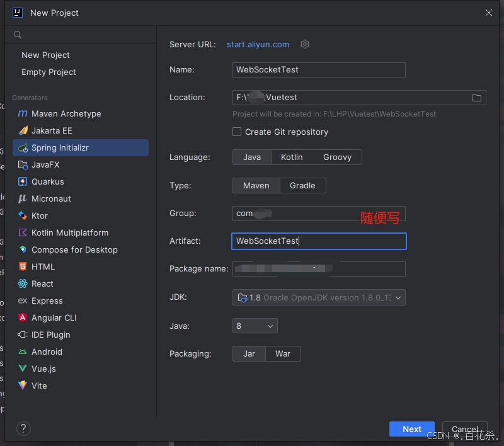
Task: Click the Cancel button
Action: [x=465, y=429]
